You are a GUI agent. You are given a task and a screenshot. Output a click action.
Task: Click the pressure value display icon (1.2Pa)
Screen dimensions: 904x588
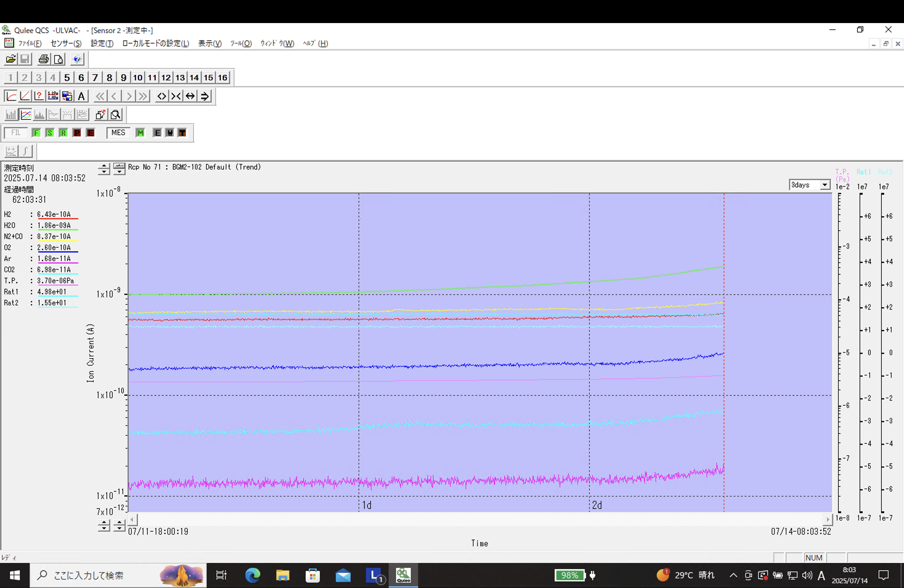53,96
